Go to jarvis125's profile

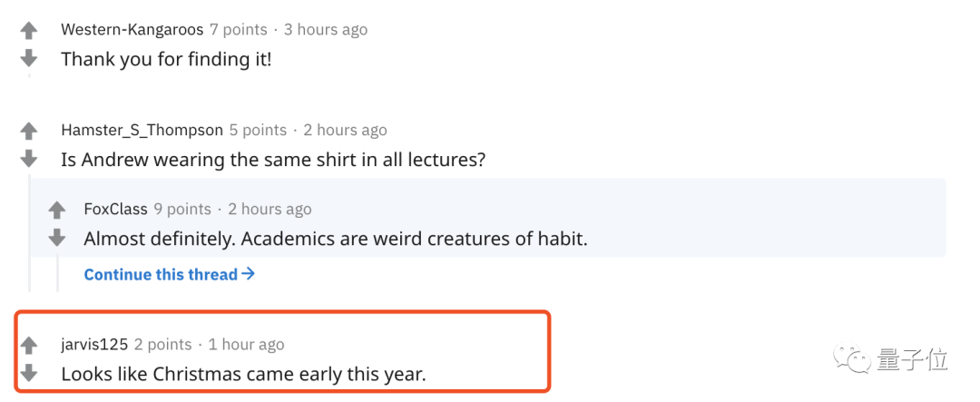94,344
